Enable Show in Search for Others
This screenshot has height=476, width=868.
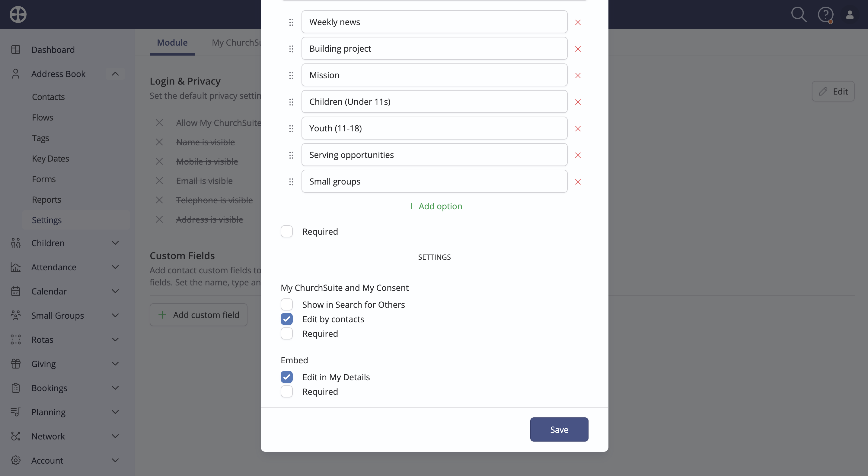click(x=286, y=304)
